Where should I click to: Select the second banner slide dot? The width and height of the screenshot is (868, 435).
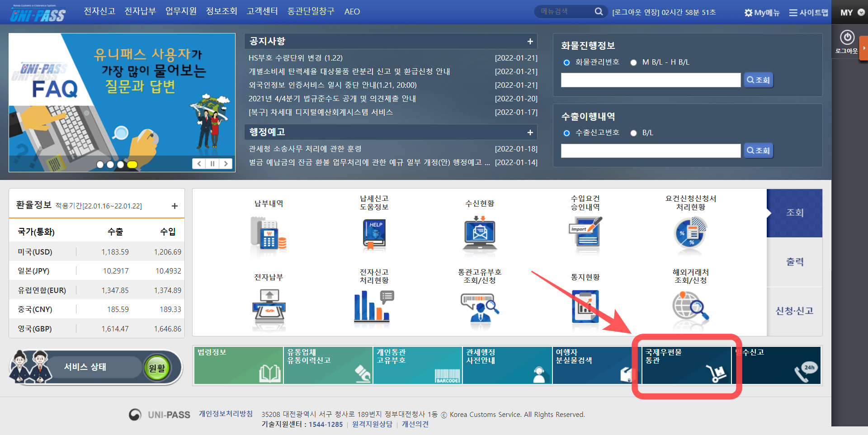[110, 165]
